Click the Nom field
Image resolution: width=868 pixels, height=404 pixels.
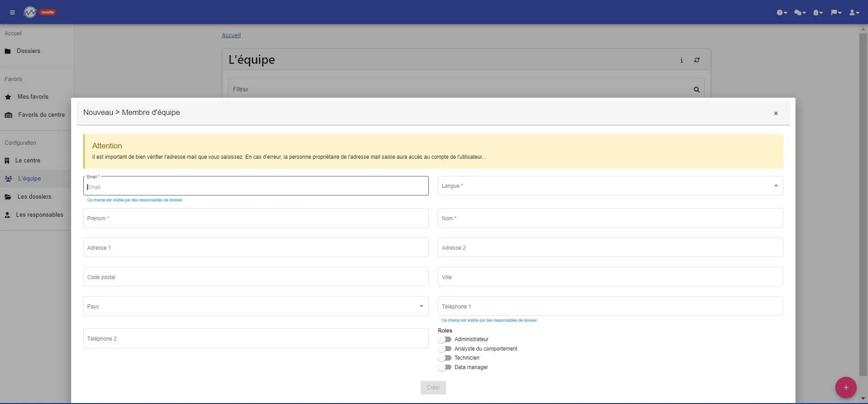pos(610,218)
